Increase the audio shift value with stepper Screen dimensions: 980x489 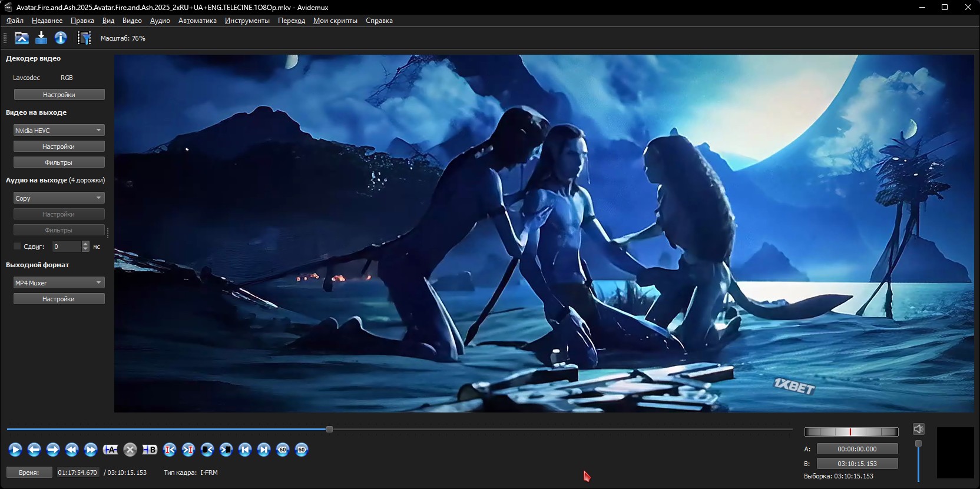pos(85,244)
